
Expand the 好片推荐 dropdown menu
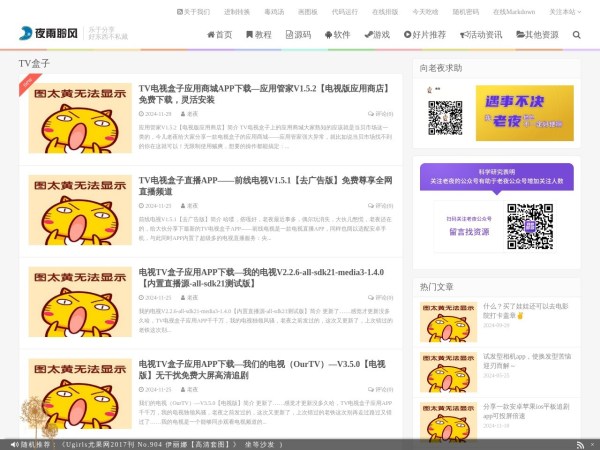[425, 34]
